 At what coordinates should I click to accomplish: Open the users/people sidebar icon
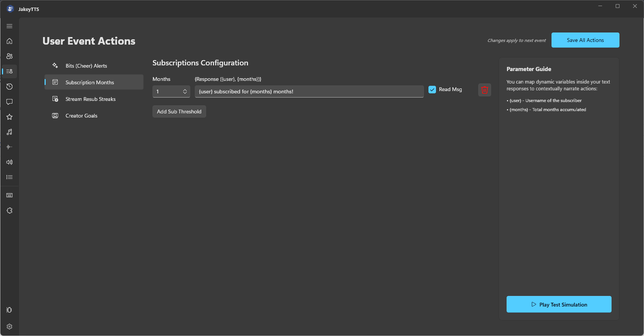pyautogui.click(x=9, y=56)
